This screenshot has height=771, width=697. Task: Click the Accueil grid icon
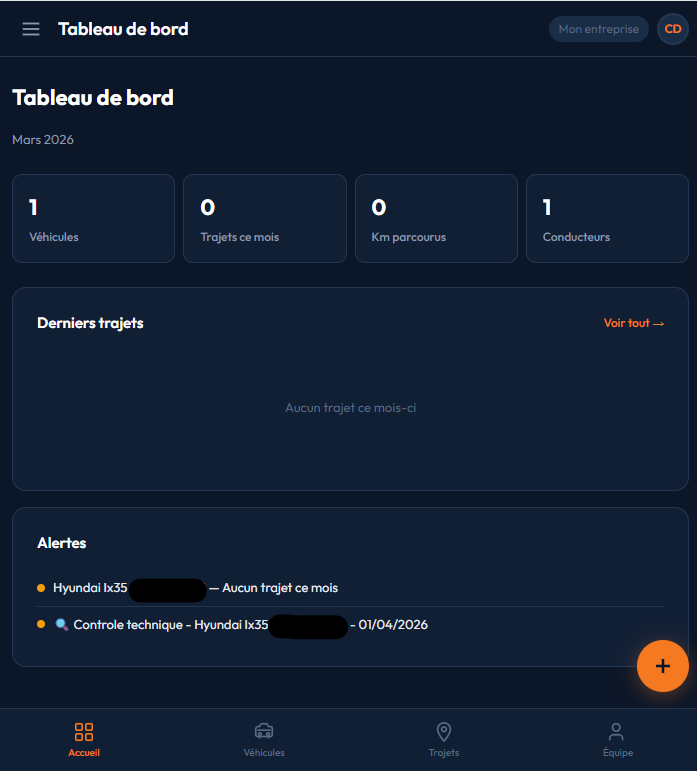click(x=84, y=732)
